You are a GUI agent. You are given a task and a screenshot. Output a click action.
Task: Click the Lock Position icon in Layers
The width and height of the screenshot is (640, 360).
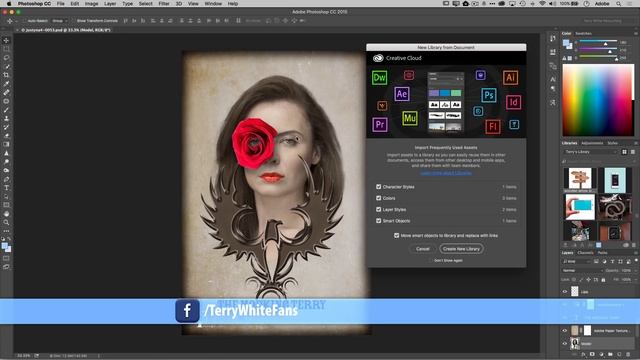point(588,280)
